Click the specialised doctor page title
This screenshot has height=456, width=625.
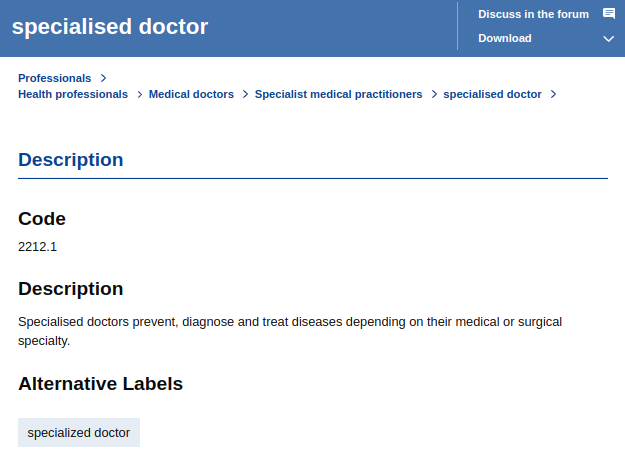point(110,27)
